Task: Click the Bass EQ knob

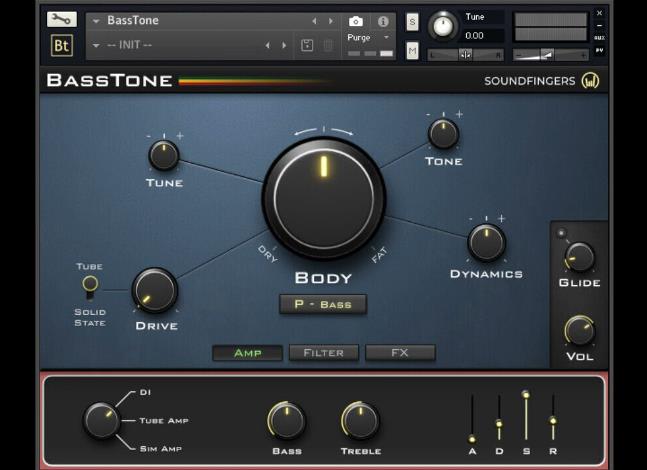Action: (x=286, y=421)
